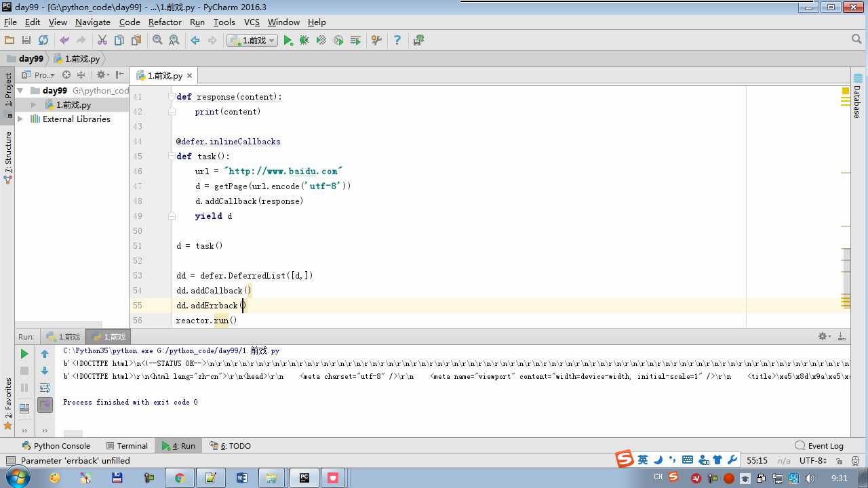Toggle the highlighted scroll-to-end button in Run panel
Image resolution: width=868 pixels, height=488 pixels.
click(x=45, y=405)
